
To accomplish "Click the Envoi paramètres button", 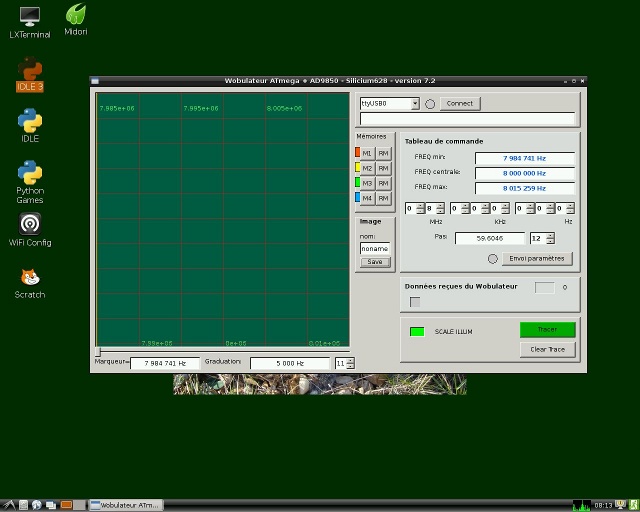I will click(538, 258).
